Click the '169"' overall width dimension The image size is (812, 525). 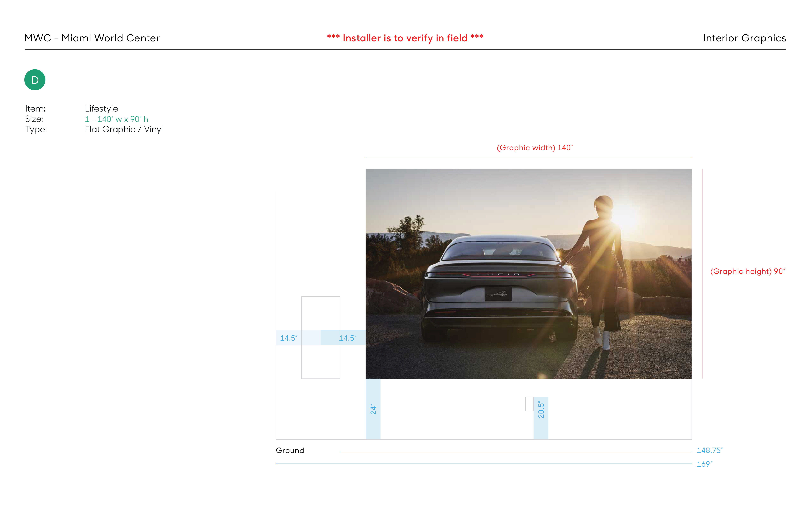pos(705,464)
